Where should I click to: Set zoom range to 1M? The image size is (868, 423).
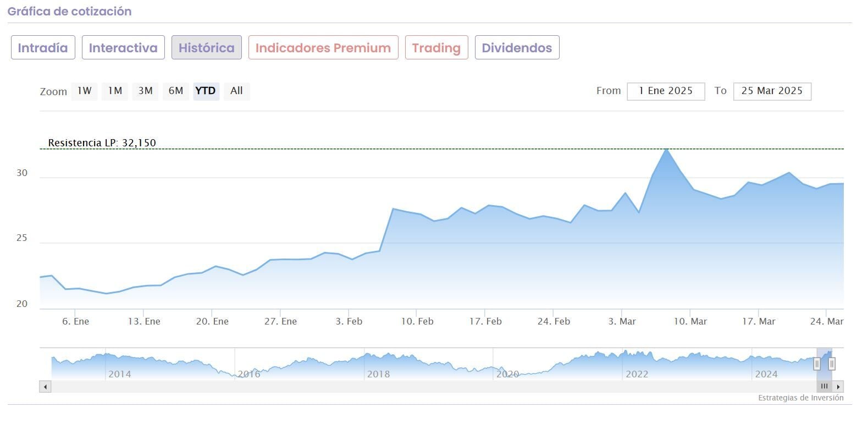[115, 91]
